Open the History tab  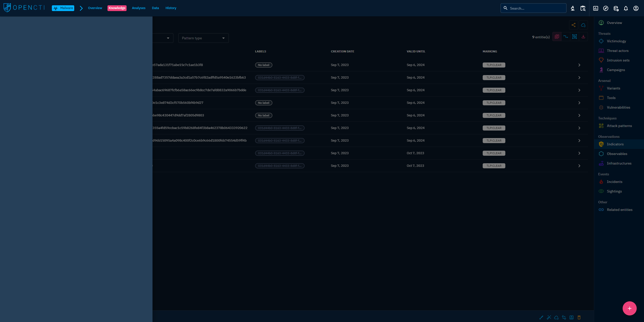click(x=171, y=8)
